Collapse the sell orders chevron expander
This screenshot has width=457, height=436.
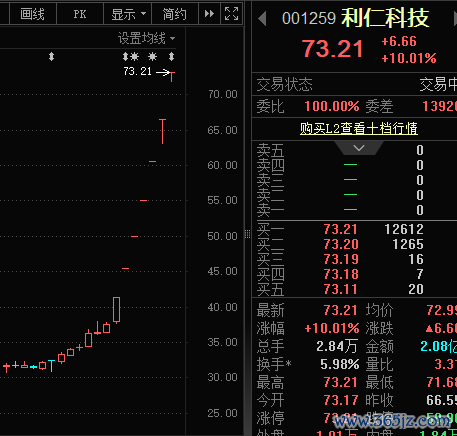tap(359, 148)
